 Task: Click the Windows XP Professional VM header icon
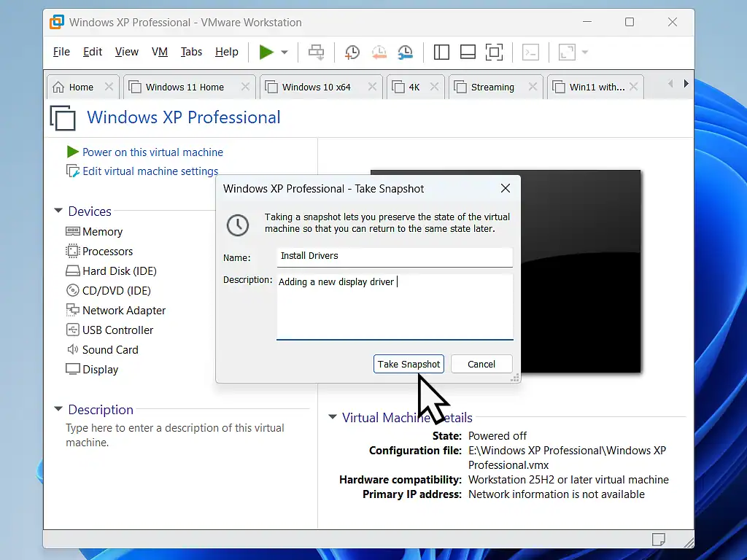pos(63,117)
